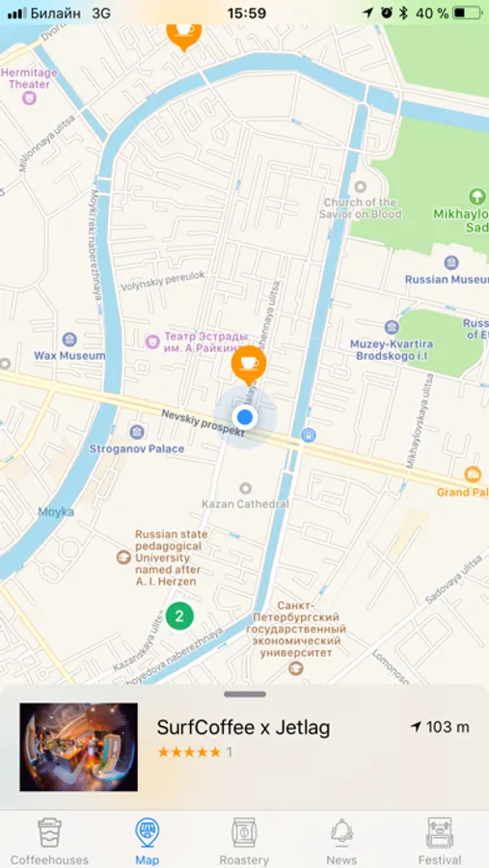489x868 pixels.
Task: Open the SurfCoffee x Jetlag photo thumbnail
Action: pyautogui.click(x=79, y=746)
